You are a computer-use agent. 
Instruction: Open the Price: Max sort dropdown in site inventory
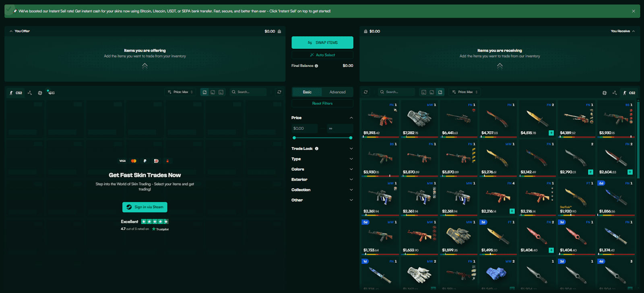[x=465, y=92]
